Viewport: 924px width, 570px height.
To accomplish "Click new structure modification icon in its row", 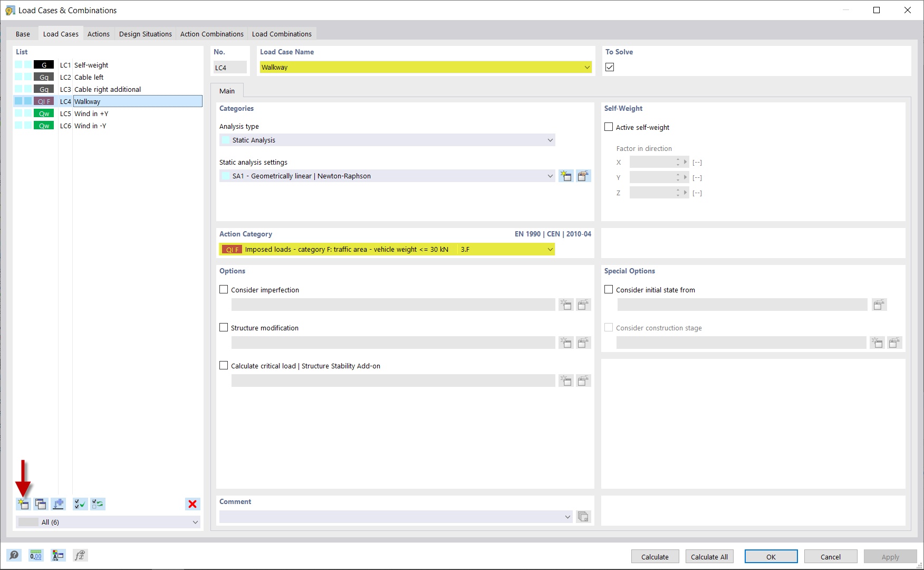I will pos(566,343).
